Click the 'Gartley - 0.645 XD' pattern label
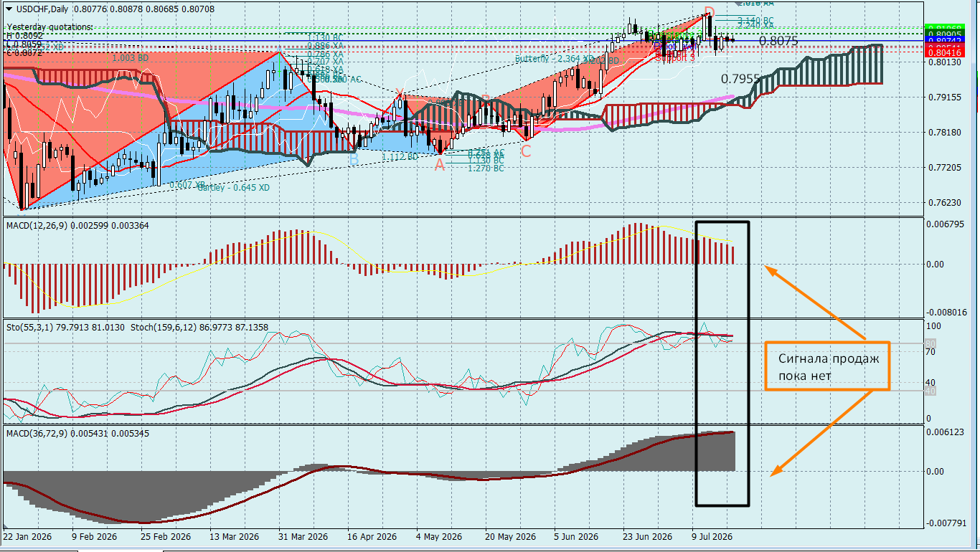The height and width of the screenshot is (552, 980). (234, 187)
